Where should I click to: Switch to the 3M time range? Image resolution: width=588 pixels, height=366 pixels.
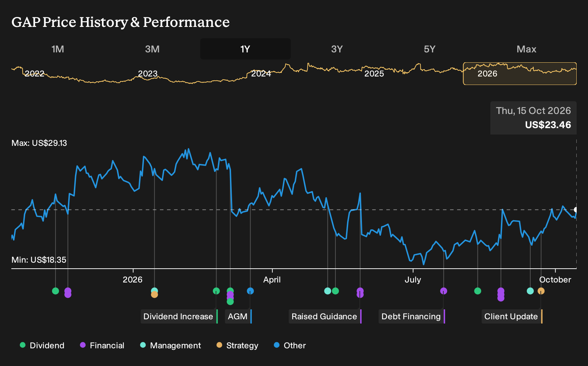[x=152, y=49]
